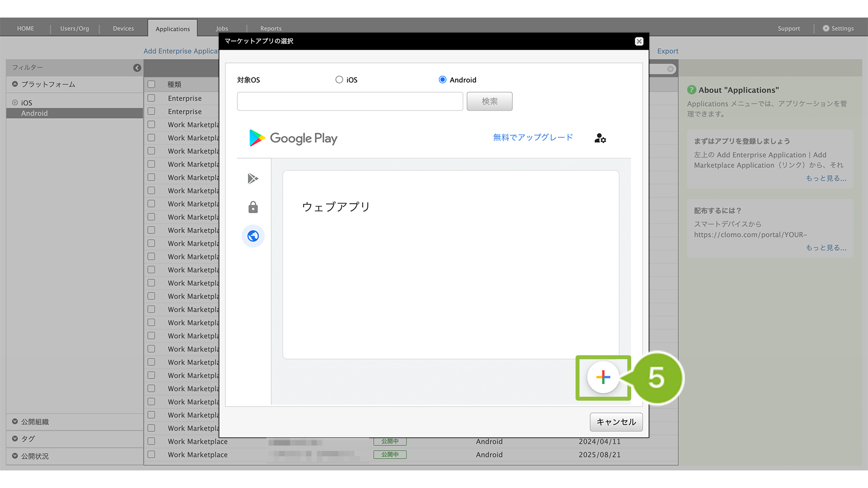Open the account admin settings icon

600,139
